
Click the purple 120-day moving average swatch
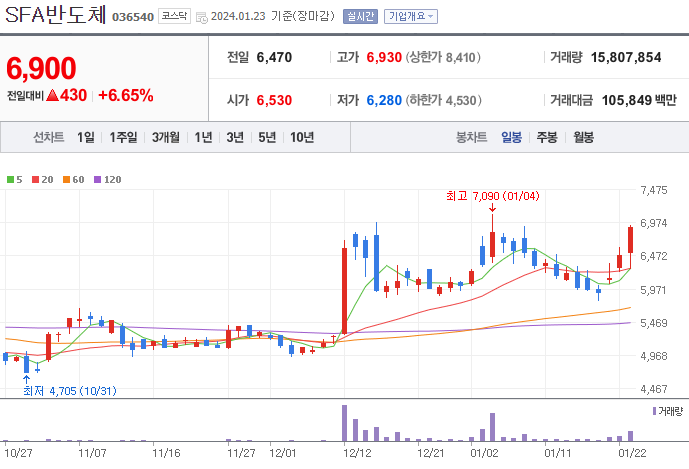pos(98,179)
